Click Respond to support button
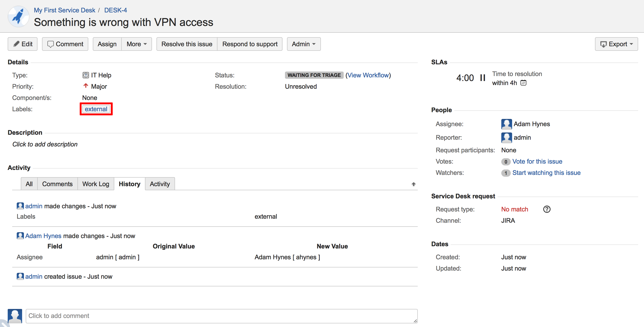 coord(250,44)
